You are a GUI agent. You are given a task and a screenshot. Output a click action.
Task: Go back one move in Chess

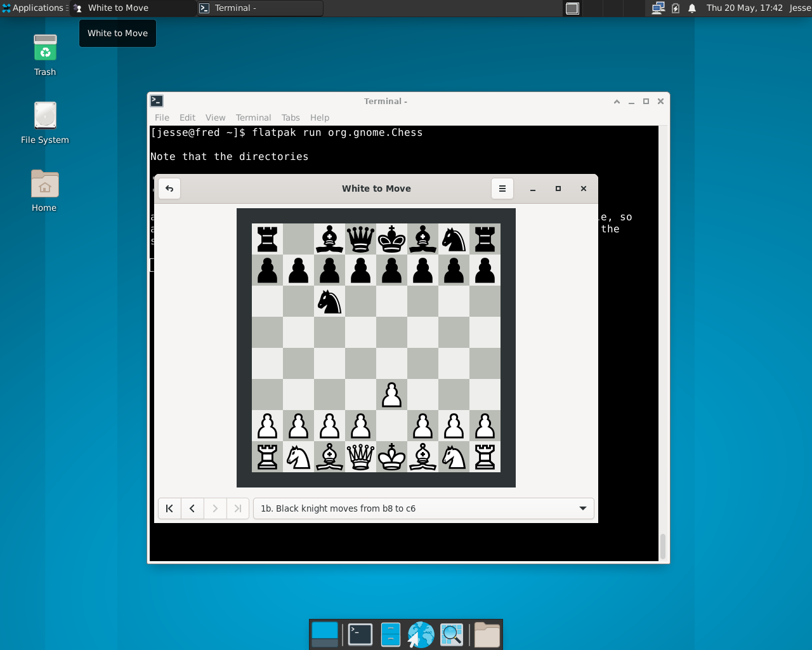(192, 508)
